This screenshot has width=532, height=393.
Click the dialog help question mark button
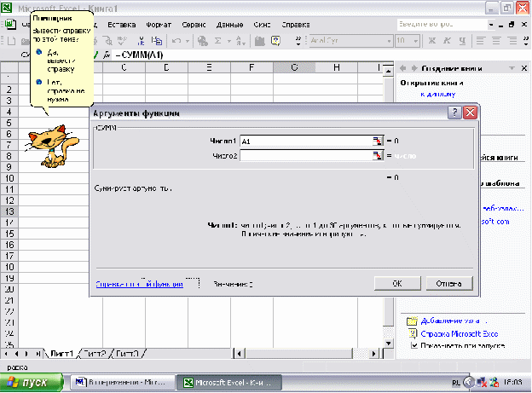click(x=454, y=113)
